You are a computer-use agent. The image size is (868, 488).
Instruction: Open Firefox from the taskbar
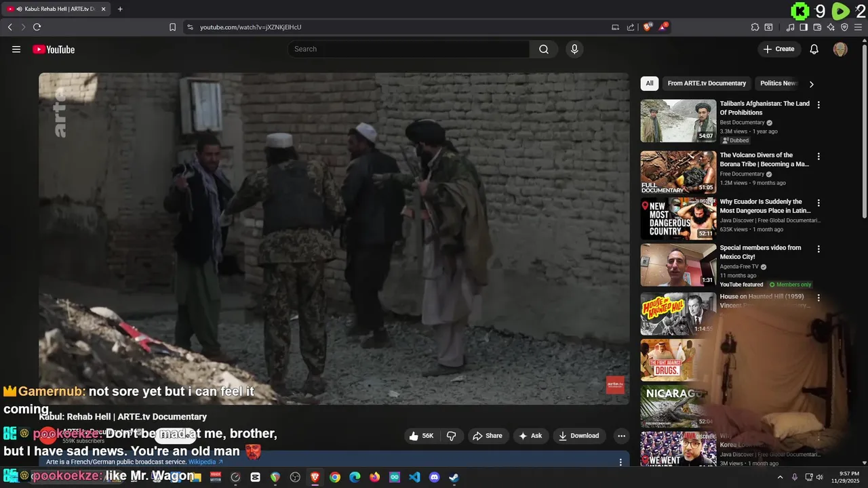pos(374,477)
